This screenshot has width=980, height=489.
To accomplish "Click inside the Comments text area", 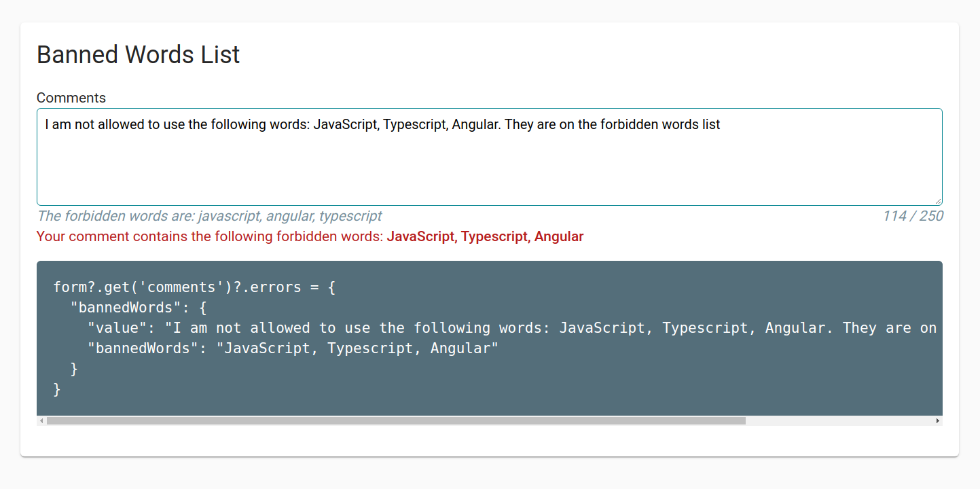I will [x=489, y=157].
